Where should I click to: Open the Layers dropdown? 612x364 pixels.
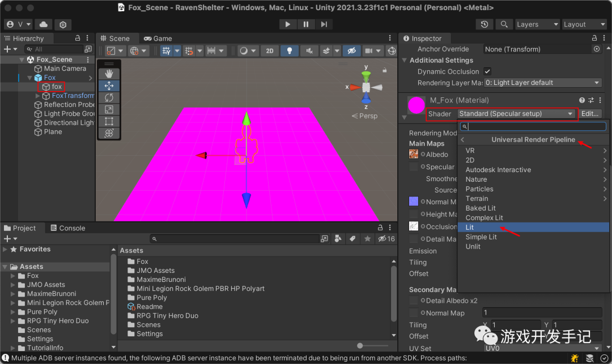point(537,24)
